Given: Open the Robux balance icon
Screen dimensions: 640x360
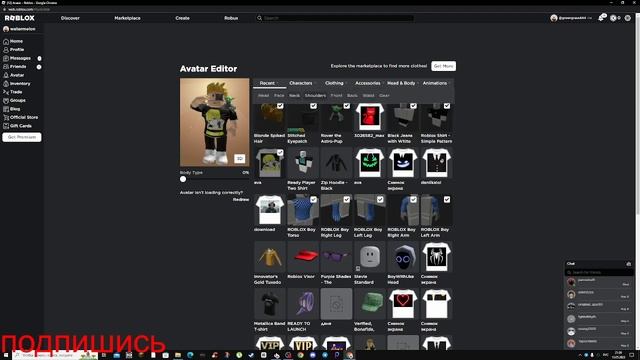Looking at the screenshot, I should click(613, 18).
